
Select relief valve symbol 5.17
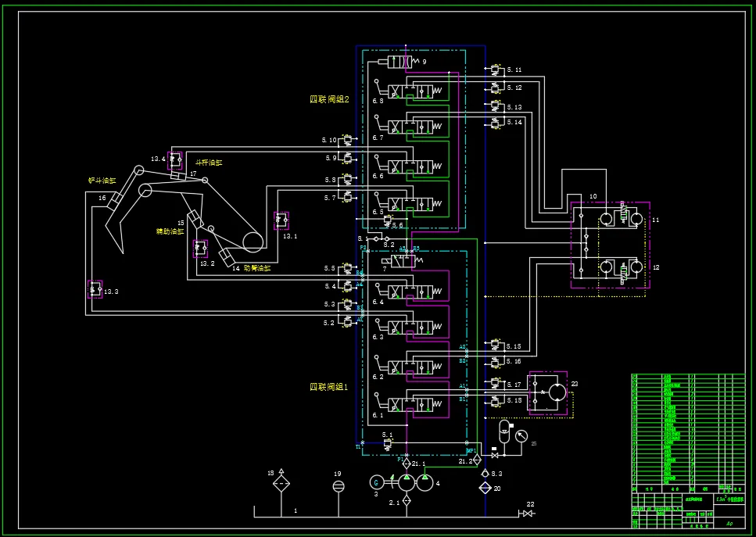point(495,384)
